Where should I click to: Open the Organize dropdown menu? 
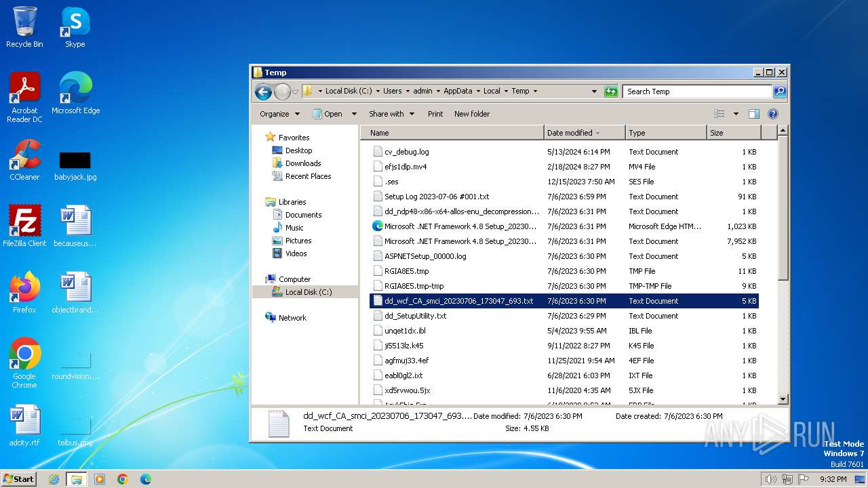tap(279, 114)
